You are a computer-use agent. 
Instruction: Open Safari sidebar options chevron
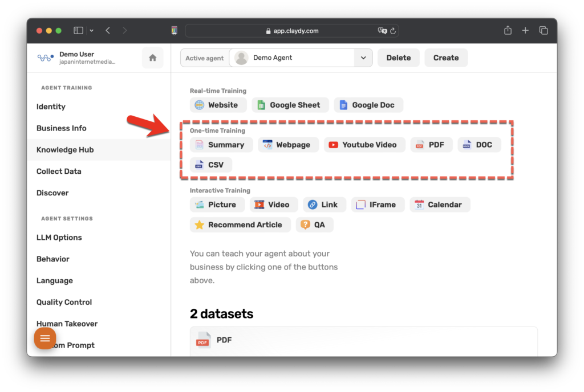coord(91,31)
